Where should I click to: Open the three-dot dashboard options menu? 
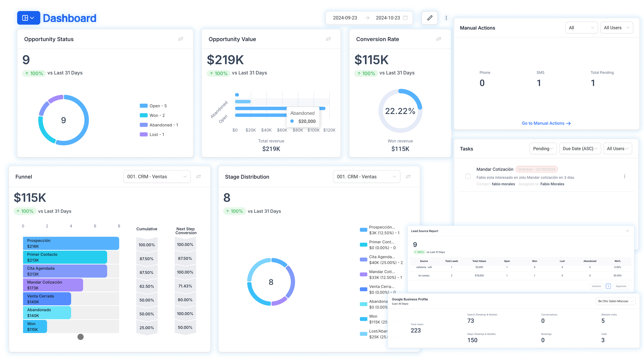point(446,18)
